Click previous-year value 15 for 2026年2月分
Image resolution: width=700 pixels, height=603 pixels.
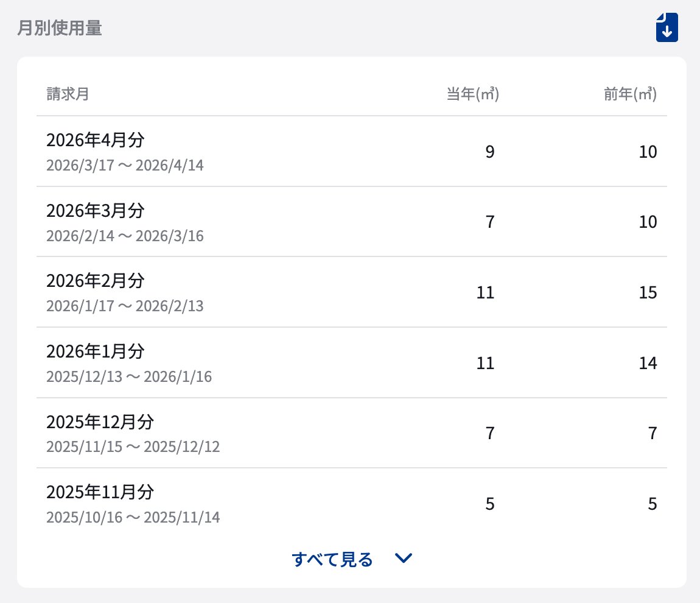point(648,292)
